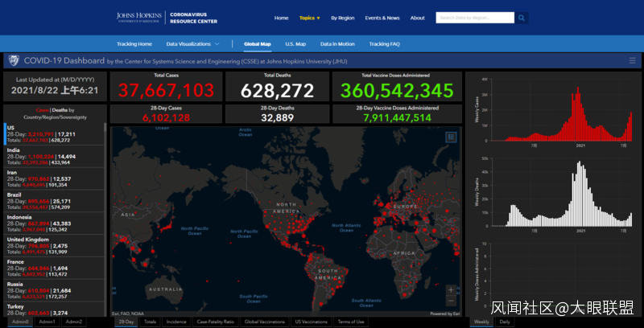The width and height of the screenshot is (644, 328).
Task: Open the Global Vaccinations tab
Action: [x=264, y=322]
